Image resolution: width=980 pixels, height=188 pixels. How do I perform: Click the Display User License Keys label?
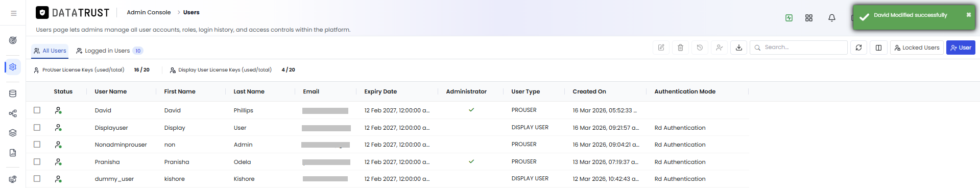coord(225,70)
